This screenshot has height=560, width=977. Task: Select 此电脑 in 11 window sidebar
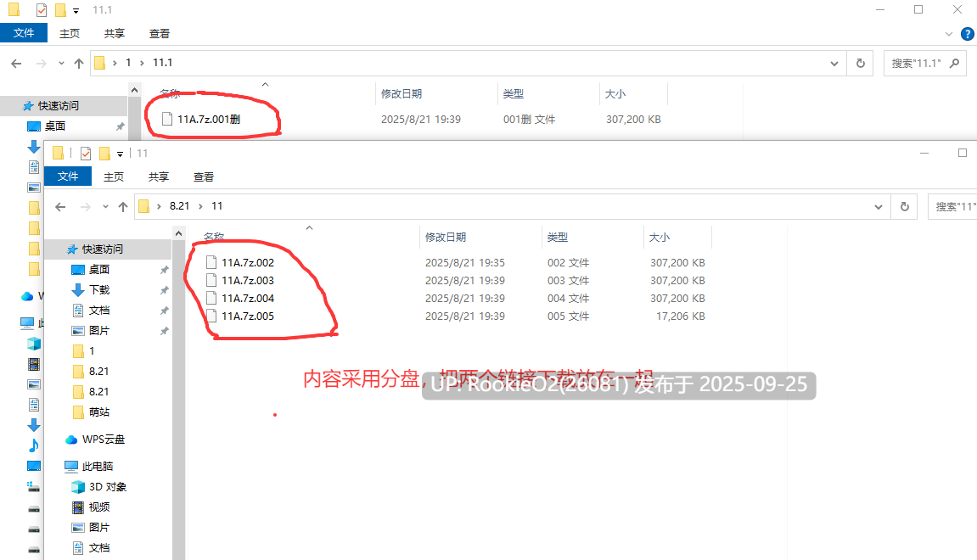(x=98, y=467)
